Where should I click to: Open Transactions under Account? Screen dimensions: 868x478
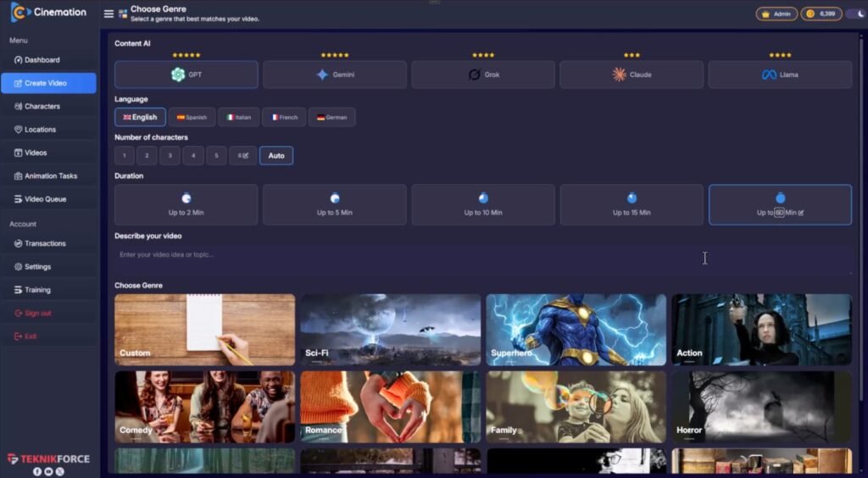pos(48,243)
